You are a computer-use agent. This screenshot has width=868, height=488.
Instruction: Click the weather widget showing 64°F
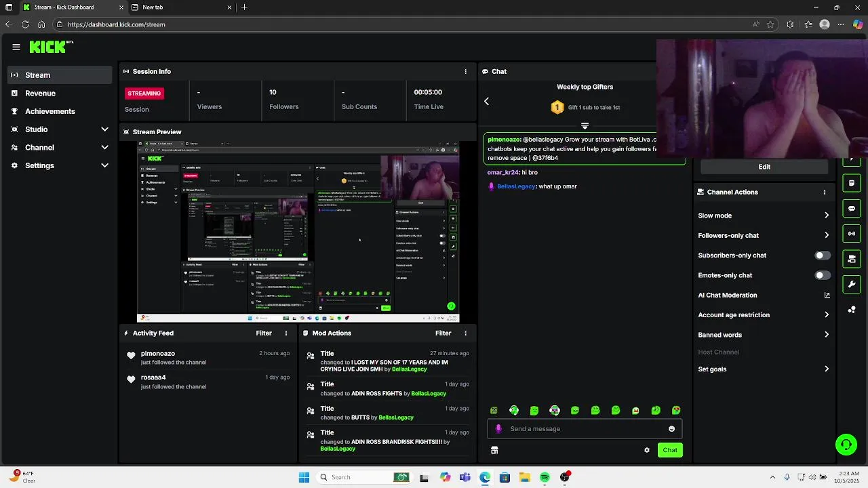click(x=22, y=477)
